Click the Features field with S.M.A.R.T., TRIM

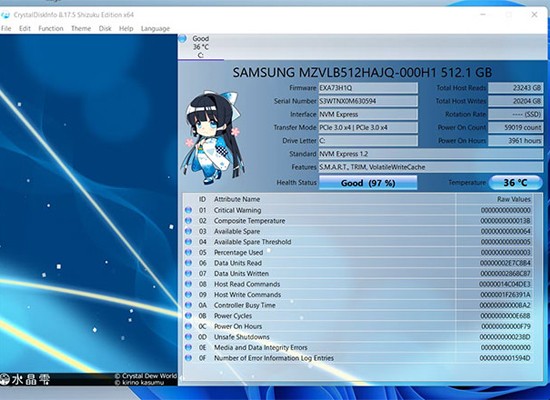[431, 167]
